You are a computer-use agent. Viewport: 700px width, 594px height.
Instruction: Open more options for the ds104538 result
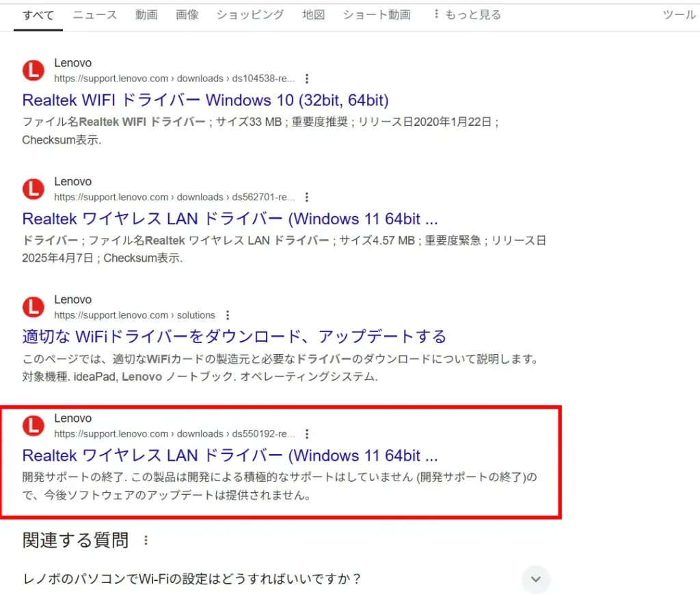tap(307, 79)
